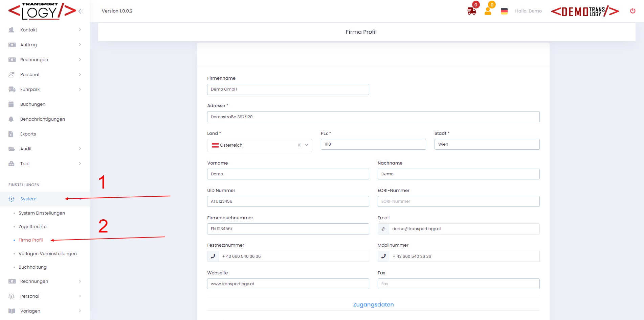Click the Firmenname input field

click(288, 89)
